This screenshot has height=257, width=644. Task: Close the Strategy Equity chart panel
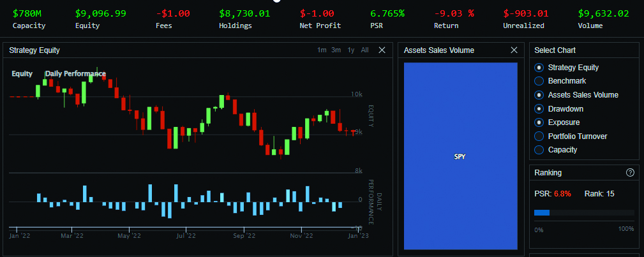[382, 50]
